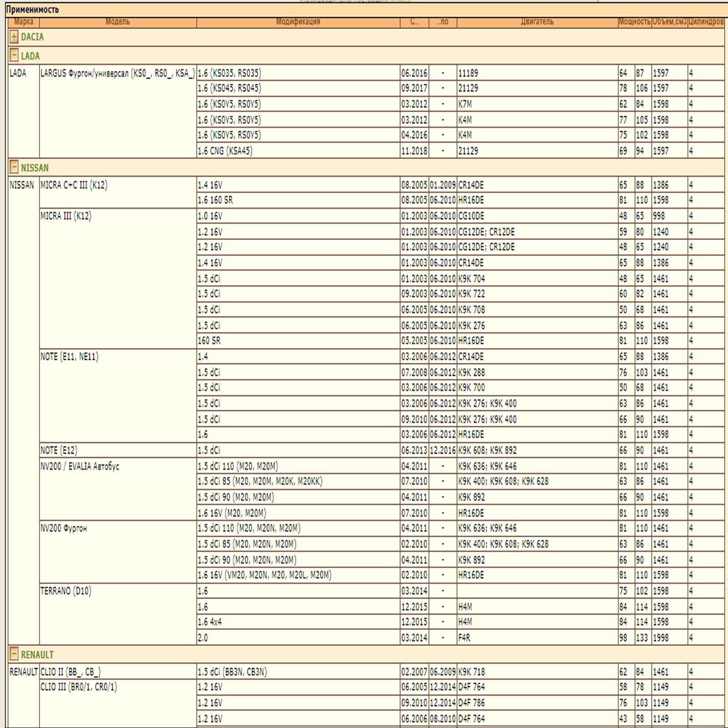Click start date 09.2017
728x728 pixels.
414,88
